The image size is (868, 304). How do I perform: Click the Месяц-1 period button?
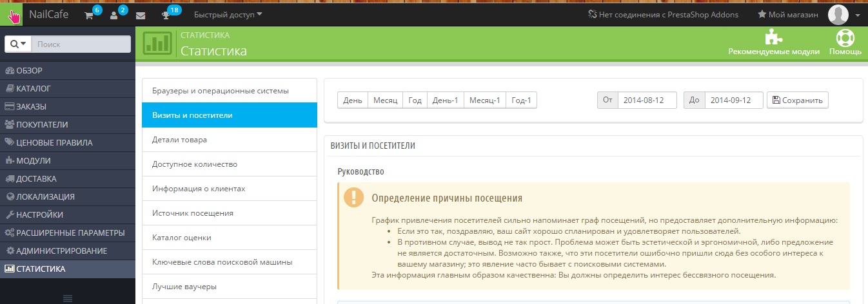(484, 100)
